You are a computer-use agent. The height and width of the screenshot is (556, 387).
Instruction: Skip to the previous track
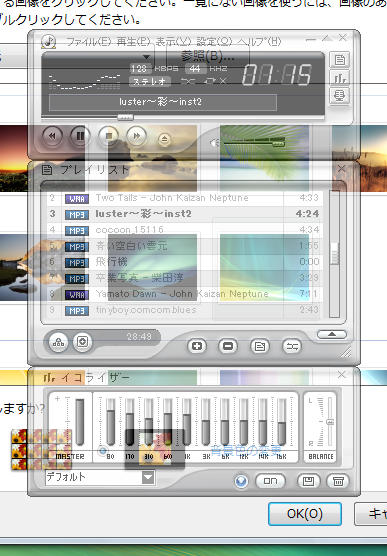pyautogui.click(x=52, y=136)
